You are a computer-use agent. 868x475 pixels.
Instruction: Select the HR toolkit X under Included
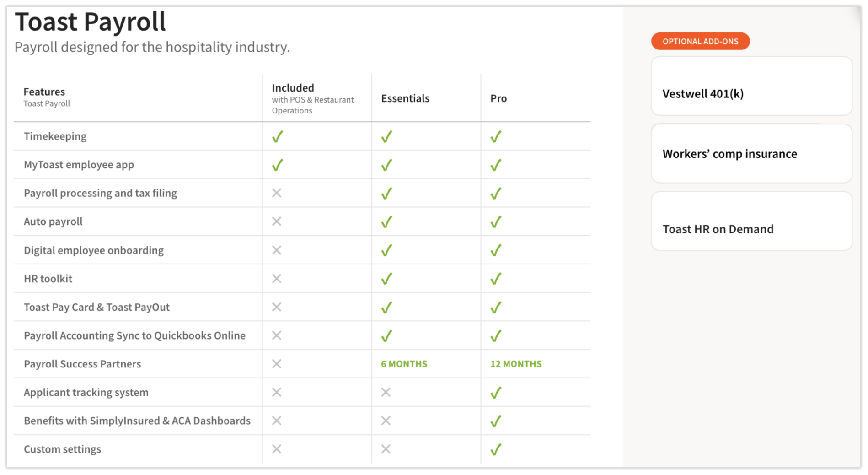click(x=277, y=279)
